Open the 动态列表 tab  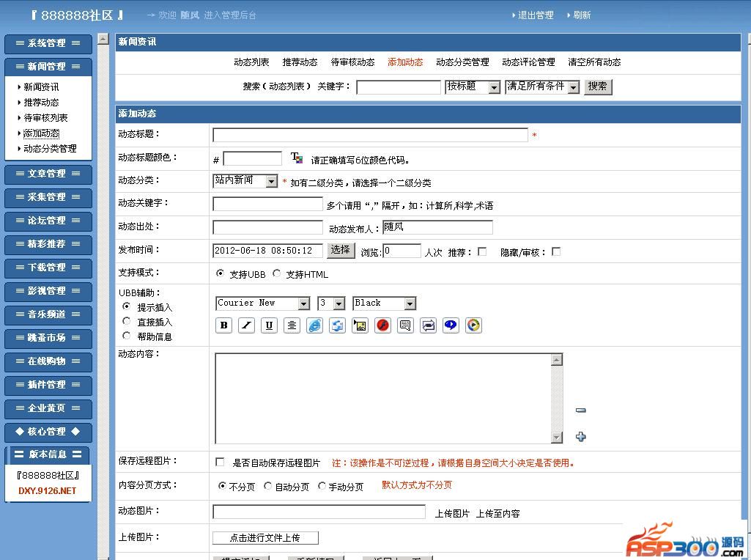251,62
